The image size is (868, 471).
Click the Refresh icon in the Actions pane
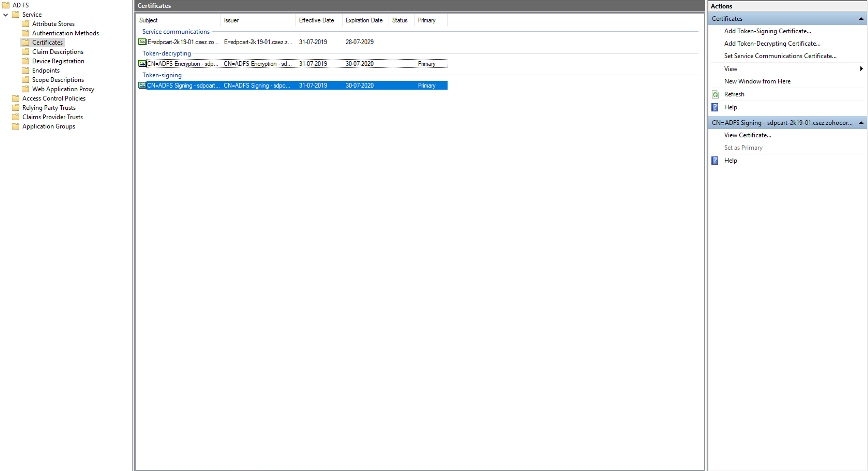715,95
